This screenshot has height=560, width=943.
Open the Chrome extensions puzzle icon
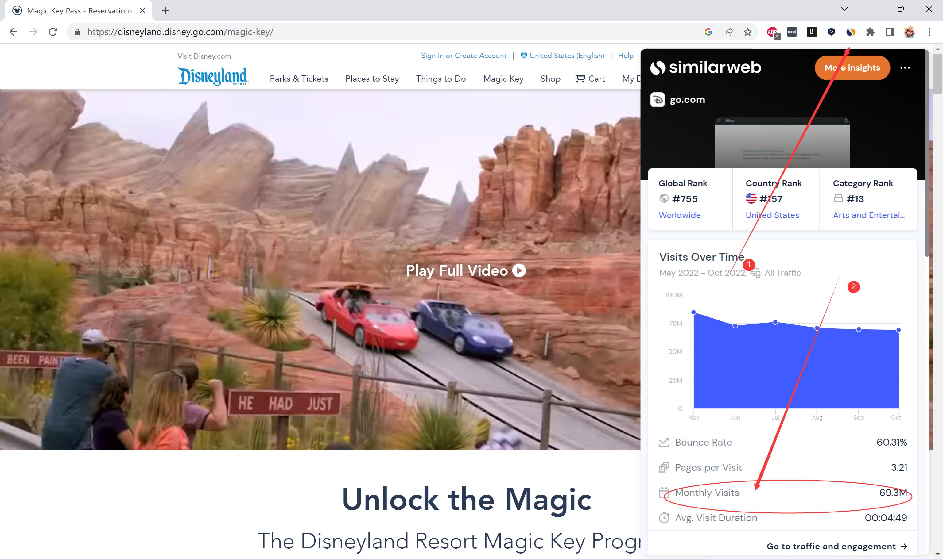(871, 32)
